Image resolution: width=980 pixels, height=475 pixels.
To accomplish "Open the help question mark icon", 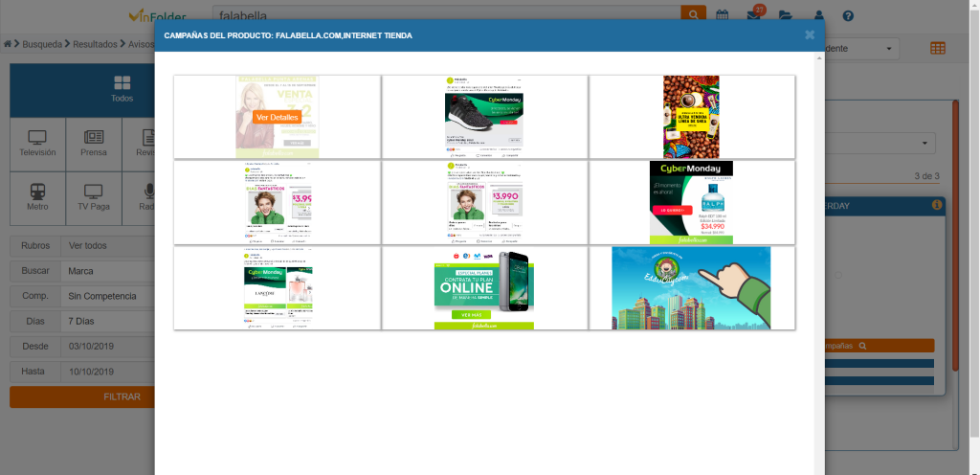I will point(848,15).
